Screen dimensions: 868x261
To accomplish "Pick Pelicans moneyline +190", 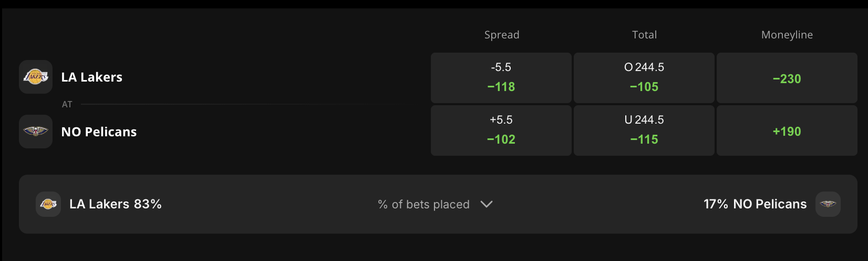I will [787, 130].
